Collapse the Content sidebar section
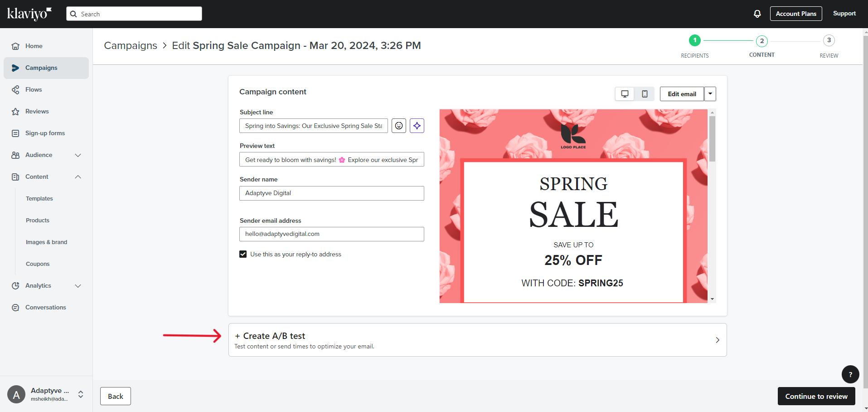This screenshot has height=412, width=868. (x=78, y=177)
